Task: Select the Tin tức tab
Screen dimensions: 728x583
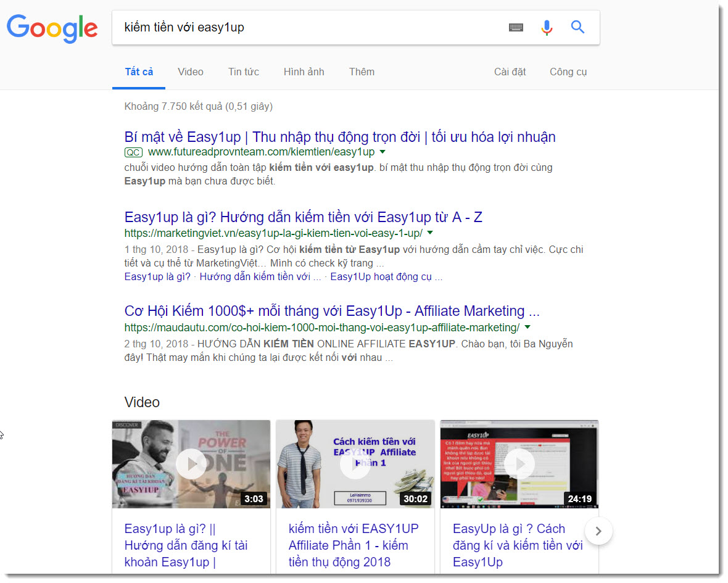Action: pos(244,72)
